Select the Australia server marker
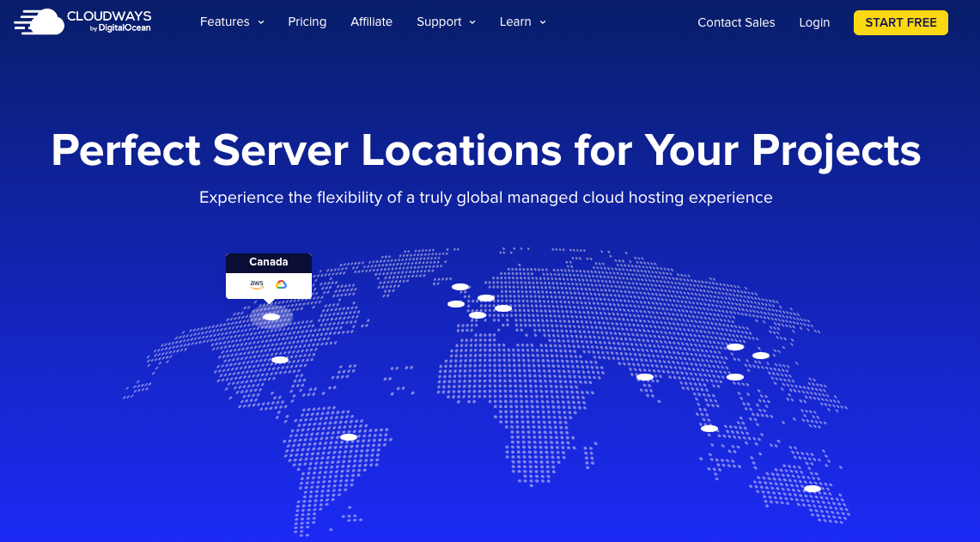Viewport: 980px width, 542px height. pyautogui.click(x=812, y=489)
